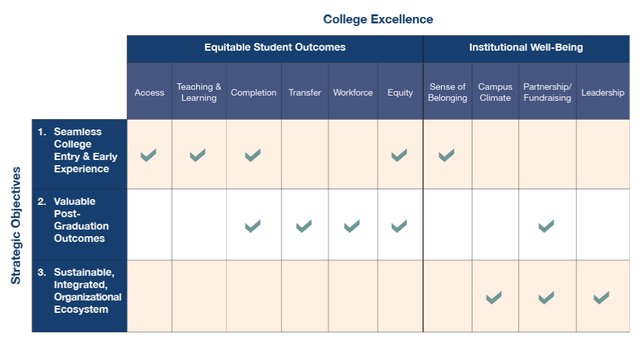Screen dimensions: 644x346
Task: Click Completion checkmark in row 1
Action: [253, 155]
